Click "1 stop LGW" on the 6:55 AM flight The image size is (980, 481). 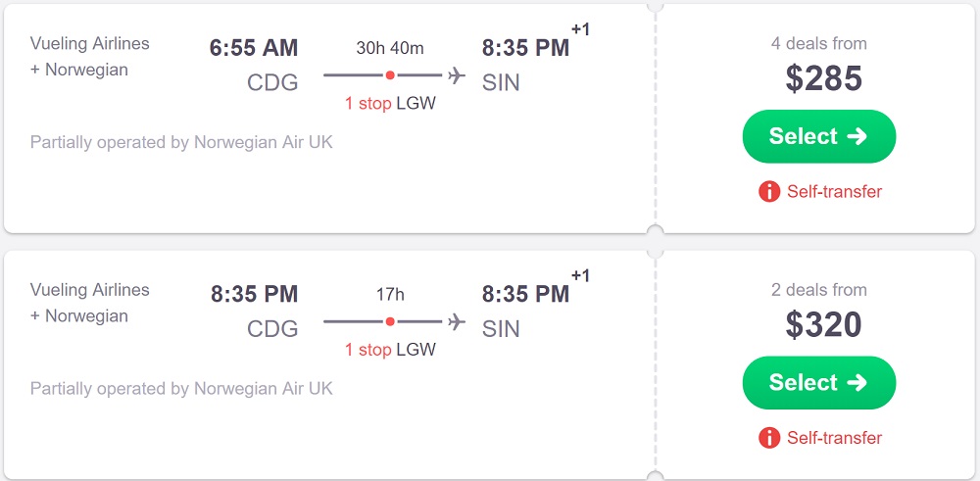click(390, 104)
